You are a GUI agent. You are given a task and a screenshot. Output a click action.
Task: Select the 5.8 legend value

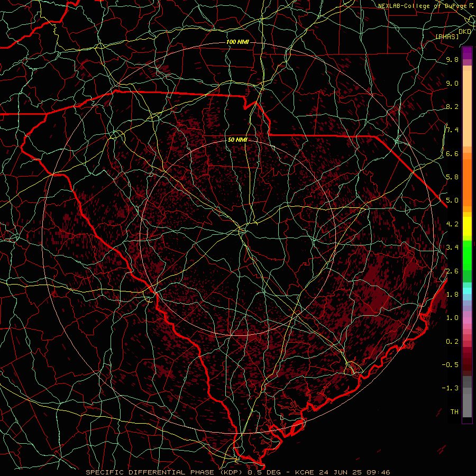click(x=452, y=177)
